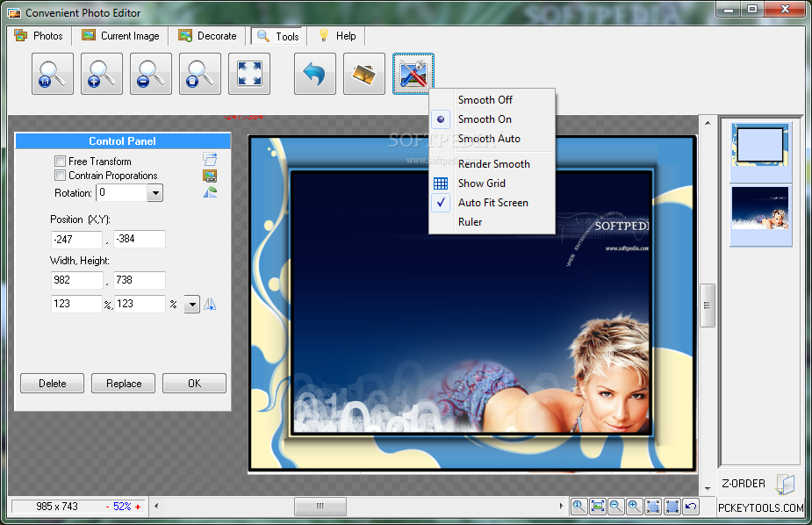Click the full screen arrows toolbar button
The width and height of the screenshot is (812, 525).
click(x=249, y=74)
